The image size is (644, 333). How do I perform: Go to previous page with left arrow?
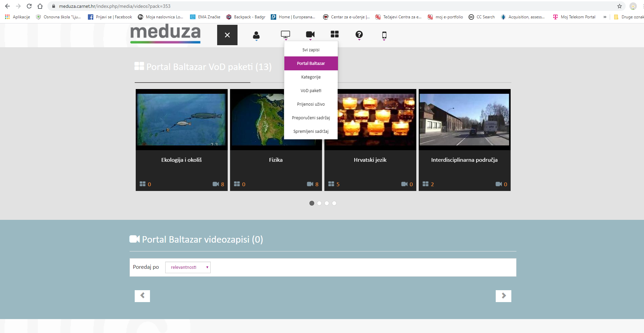142,296
